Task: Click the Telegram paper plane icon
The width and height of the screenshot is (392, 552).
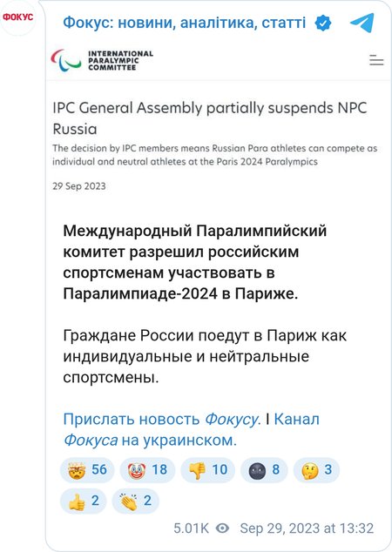Action: [362, 23]
